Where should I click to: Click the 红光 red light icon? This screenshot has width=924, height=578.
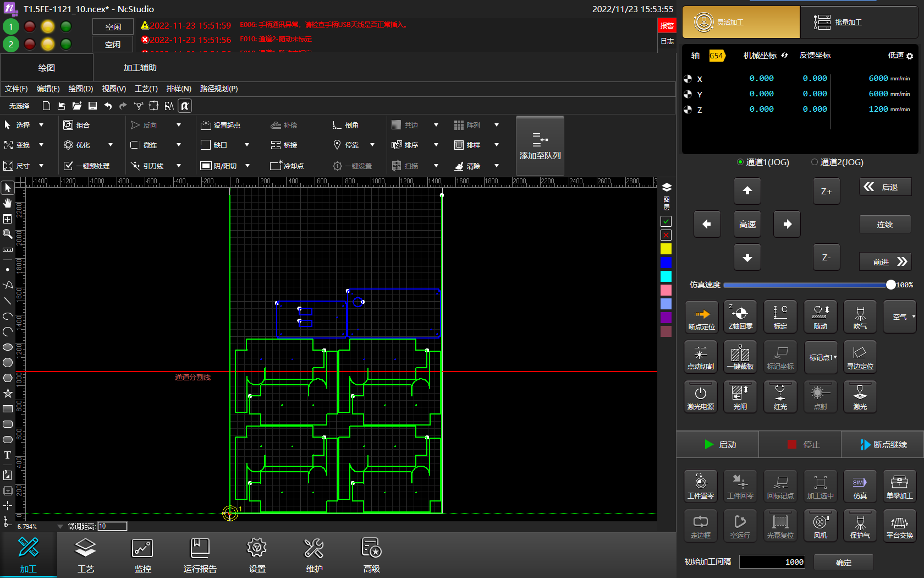coord(780,396)
